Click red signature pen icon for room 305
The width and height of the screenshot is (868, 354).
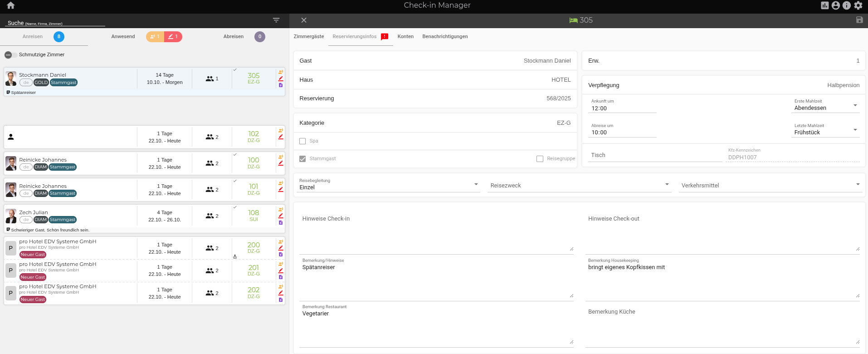(281, 79)
